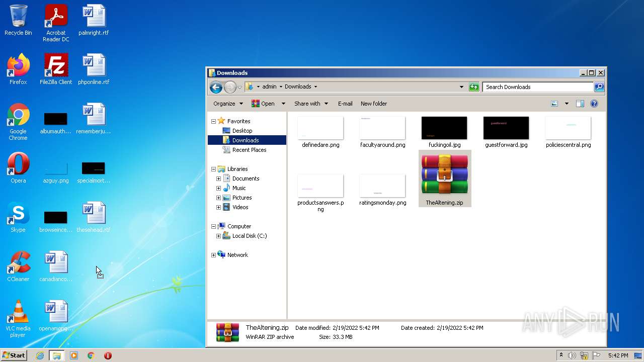This screenshot has width=644, height=362.
Task: Select ratingsmonday.png thumbnail
Action: point(382,190)
